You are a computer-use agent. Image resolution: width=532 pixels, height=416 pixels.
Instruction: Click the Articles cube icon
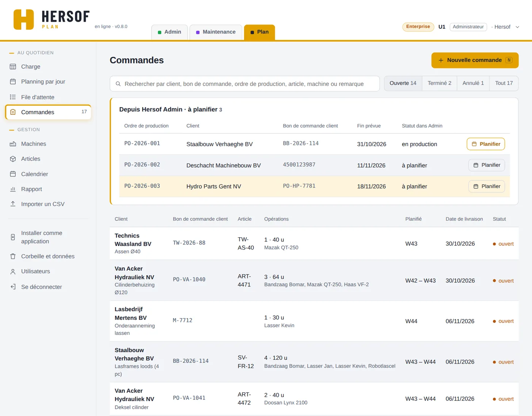13,159
